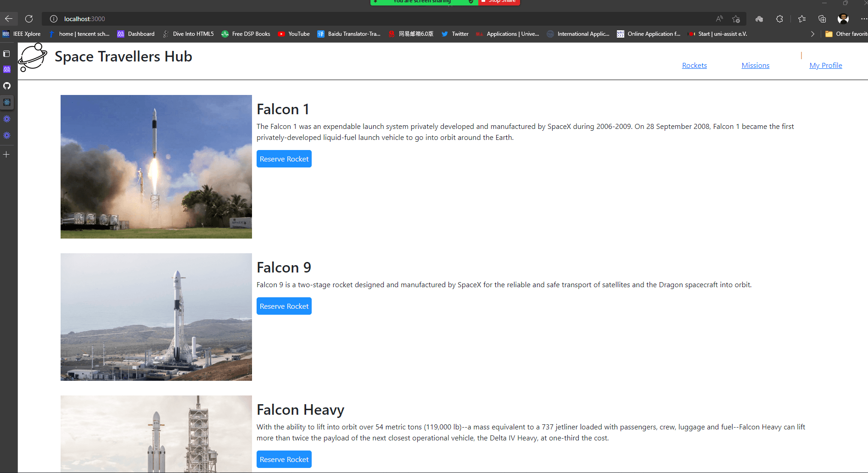
Task: Open Twitter bookmark
Action: (x=455, y=34)
